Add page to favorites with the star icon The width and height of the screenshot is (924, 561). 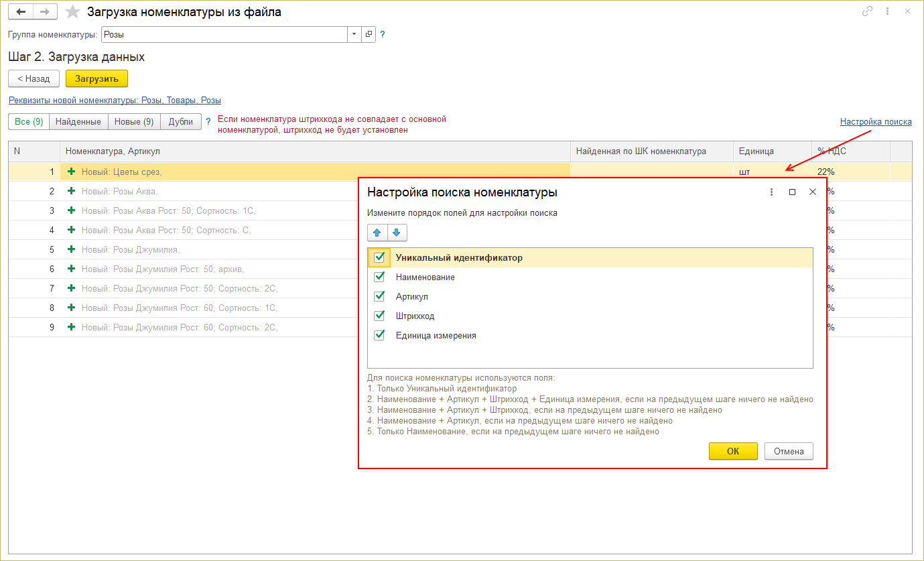coord(73,12)
